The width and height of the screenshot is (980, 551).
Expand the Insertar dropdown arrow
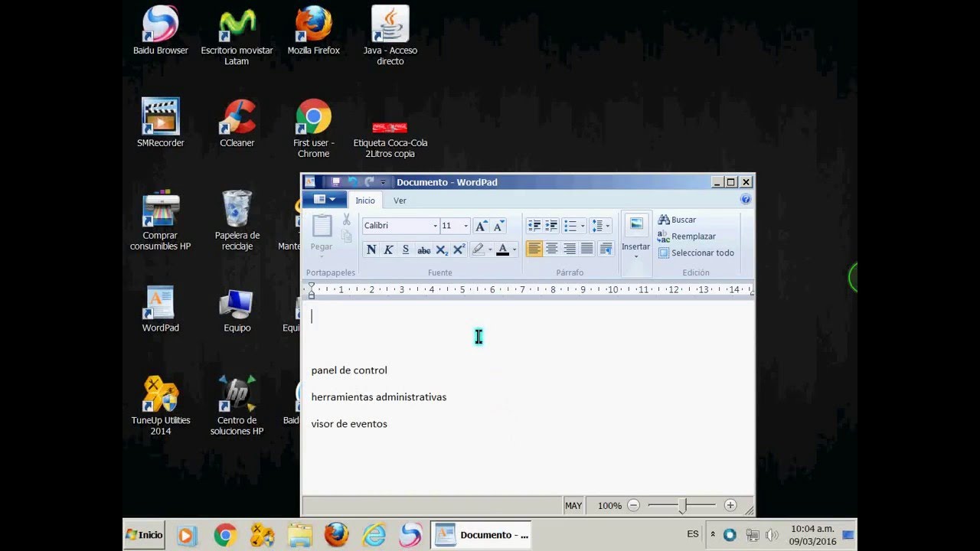tap(635, 256)
